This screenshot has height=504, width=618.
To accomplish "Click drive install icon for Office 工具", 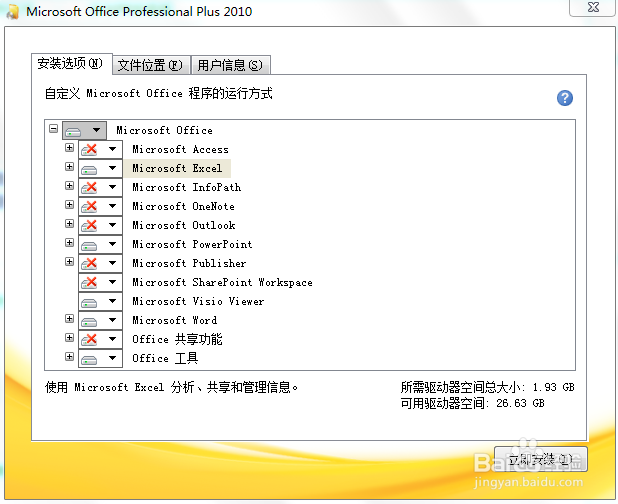I will 89,359.
